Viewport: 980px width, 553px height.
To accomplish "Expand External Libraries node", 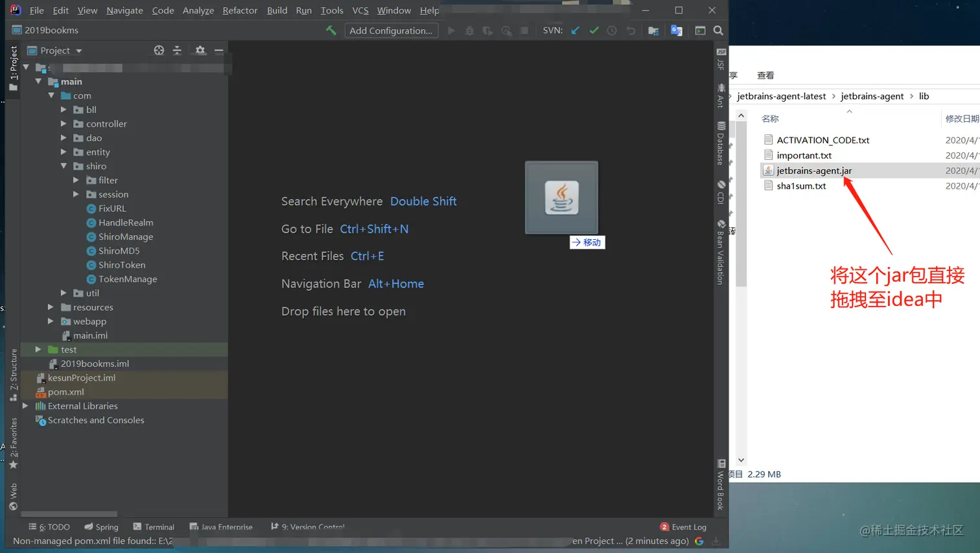I will [25, 406].
